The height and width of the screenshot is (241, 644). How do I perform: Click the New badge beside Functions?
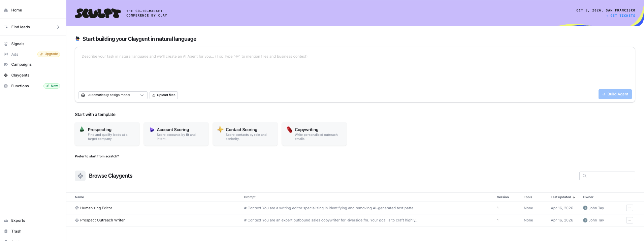pyautogui.click(x=52, y=86)
